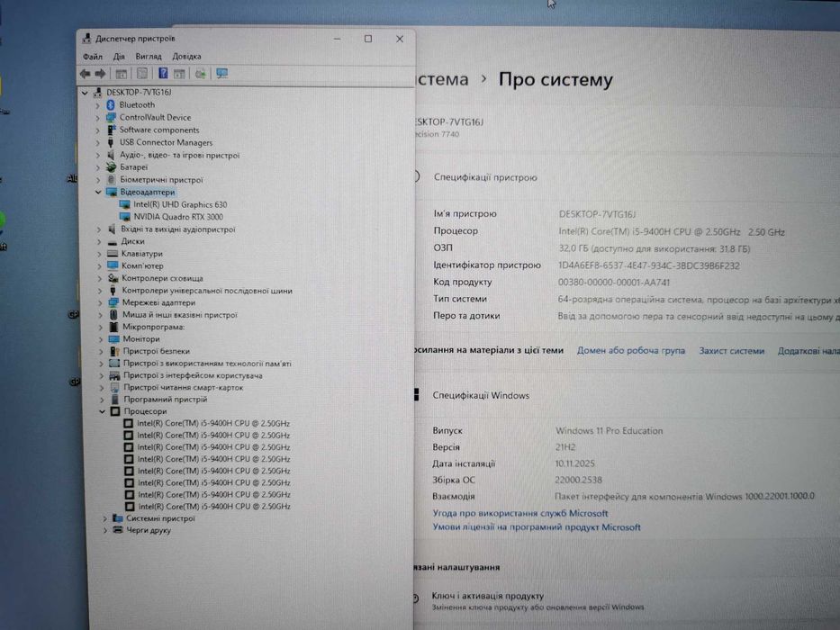840x630 pixels.
Task: Expand the Вхідні та вихідні аудіопристрої chevron
Action: pyautogui.click(x=98, y=229)
